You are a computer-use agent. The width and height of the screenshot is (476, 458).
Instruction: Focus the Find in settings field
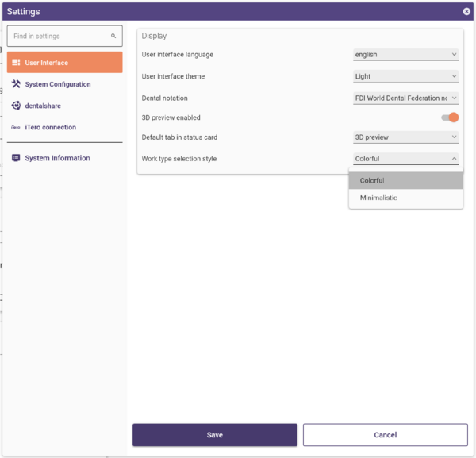(65, 36)
